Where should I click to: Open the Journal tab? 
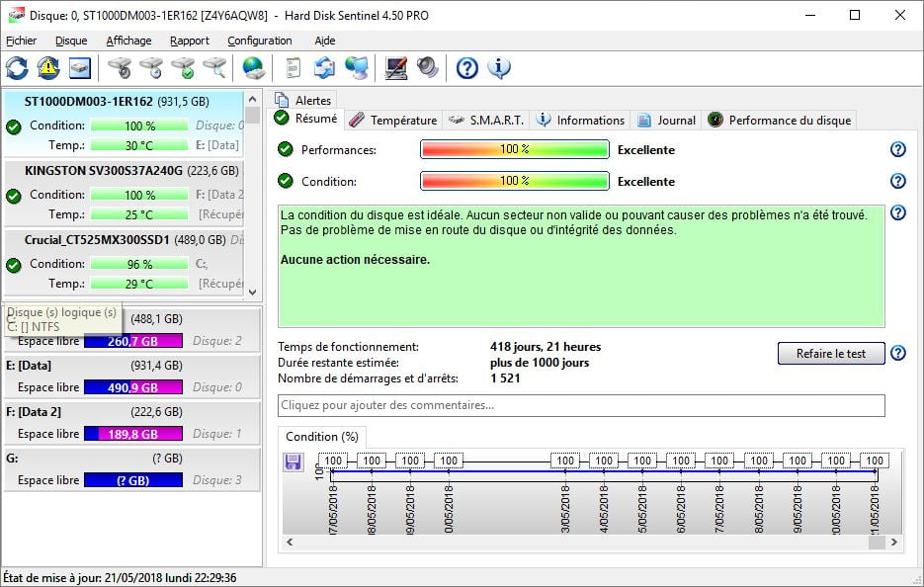click(x=667, y=121)
